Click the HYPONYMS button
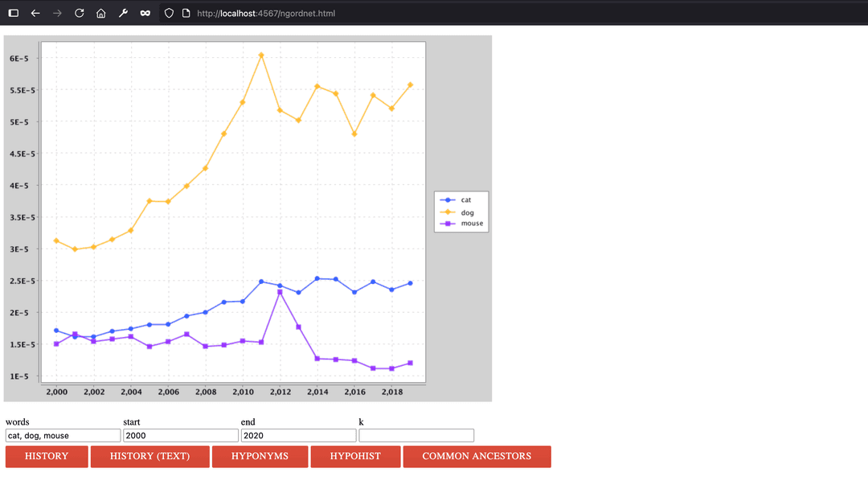Screen dimensions: 868x489 coord(260,456)
